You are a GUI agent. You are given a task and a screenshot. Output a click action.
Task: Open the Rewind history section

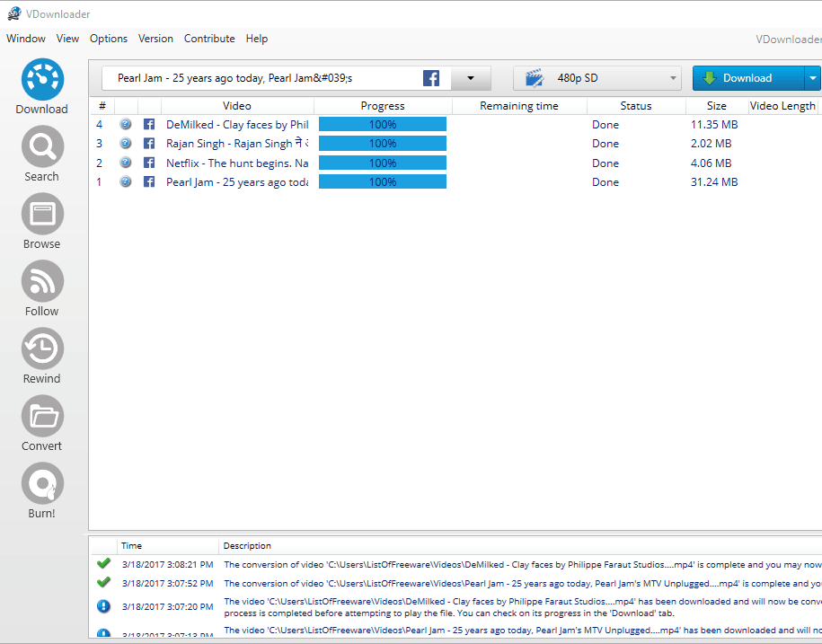click(42, 357)
